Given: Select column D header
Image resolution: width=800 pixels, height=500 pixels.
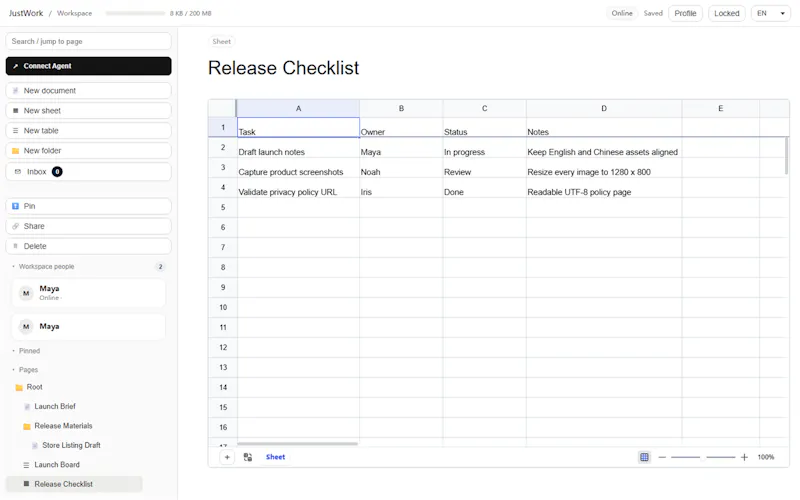Looking at the screenshot, I should pos(604,109).
